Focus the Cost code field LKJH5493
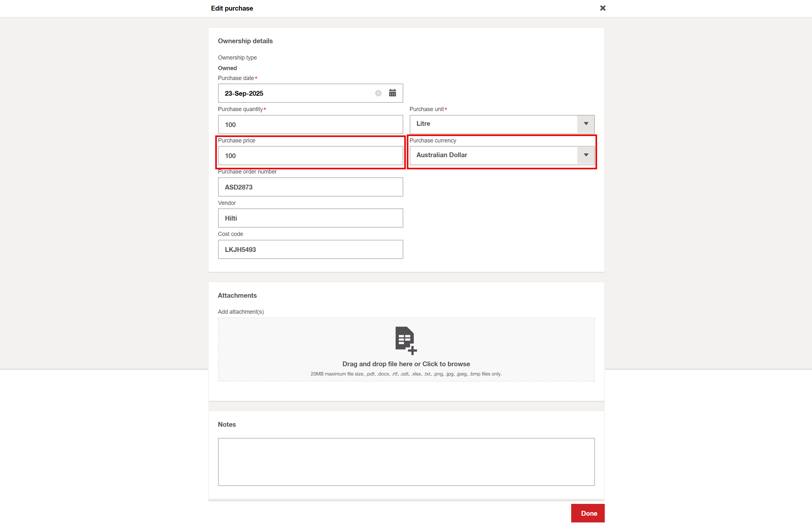The image size is (812, 525). click(310, 249)
